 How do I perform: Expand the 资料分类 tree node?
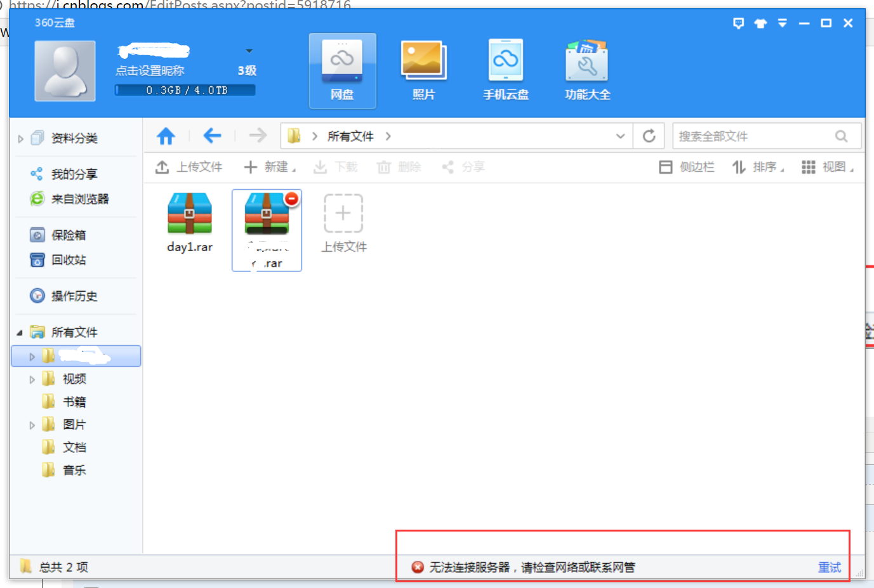[21, 139]
